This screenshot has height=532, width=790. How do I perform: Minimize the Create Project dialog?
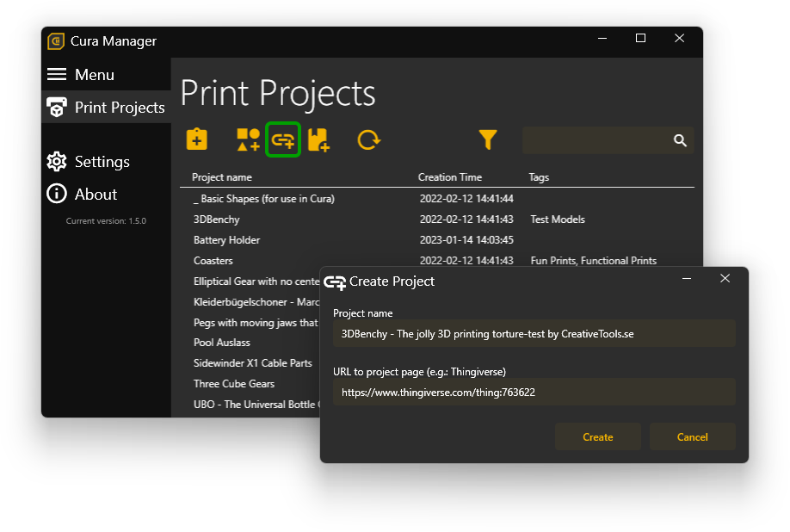tap(687, 278)
